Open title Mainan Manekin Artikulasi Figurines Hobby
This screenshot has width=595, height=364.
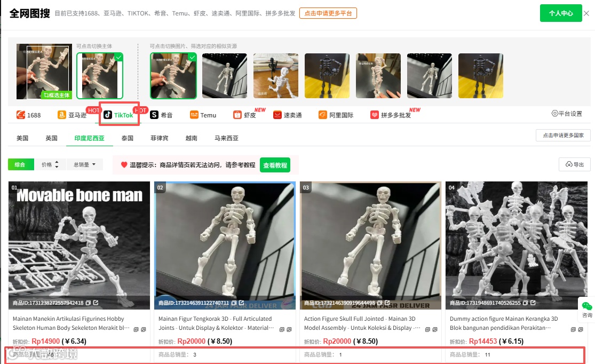click(x=71, y=323)
